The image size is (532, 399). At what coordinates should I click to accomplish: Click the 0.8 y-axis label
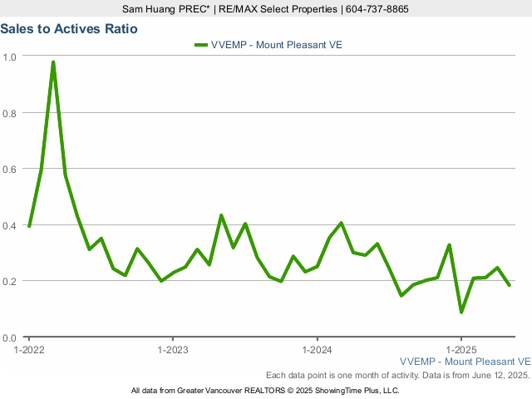click(9, 113)
